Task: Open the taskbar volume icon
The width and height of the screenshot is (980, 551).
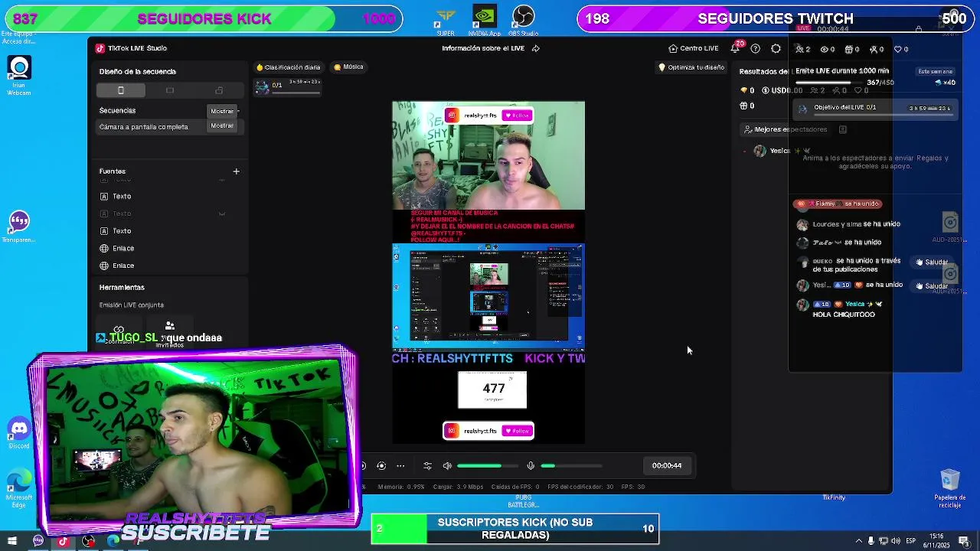Action: tap(896, 541)
